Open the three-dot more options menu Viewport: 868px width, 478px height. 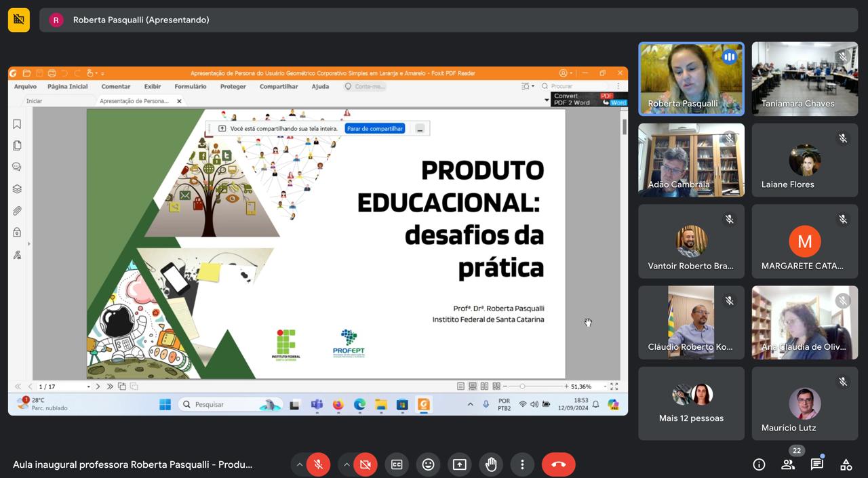point(522,464)
